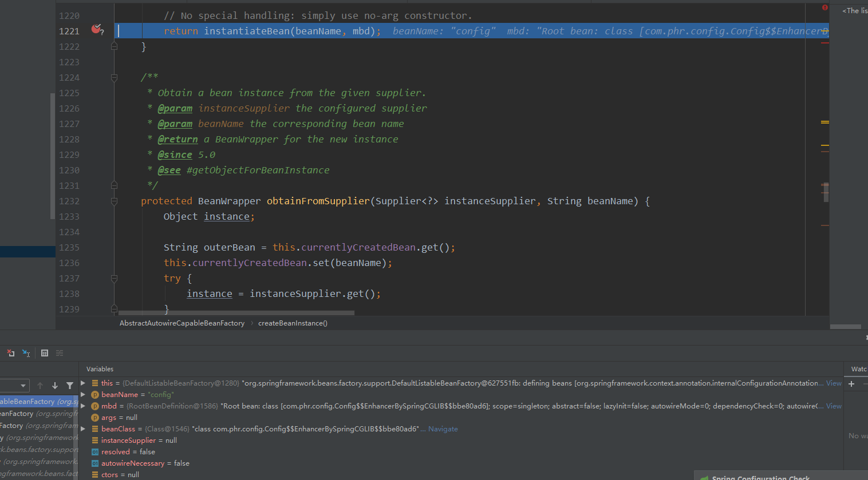Select the k.beans.factory.suppor stack frame
This screenshot has height=480, width=868.
(x=39, y=450)
